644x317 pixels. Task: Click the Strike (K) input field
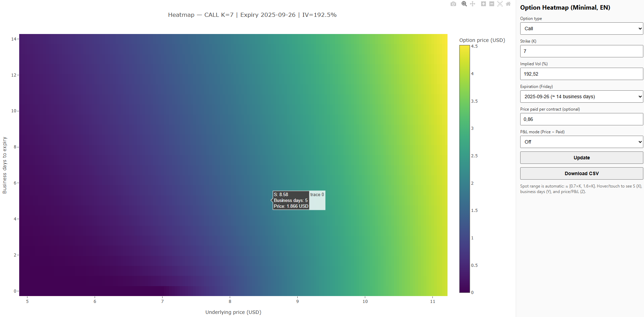(x=582, y=51)
